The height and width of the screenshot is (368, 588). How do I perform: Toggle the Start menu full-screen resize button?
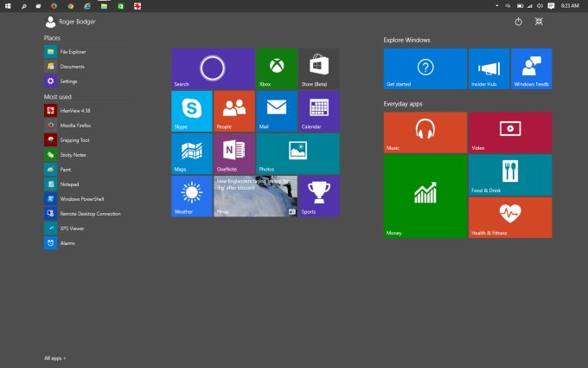point(540,22)
